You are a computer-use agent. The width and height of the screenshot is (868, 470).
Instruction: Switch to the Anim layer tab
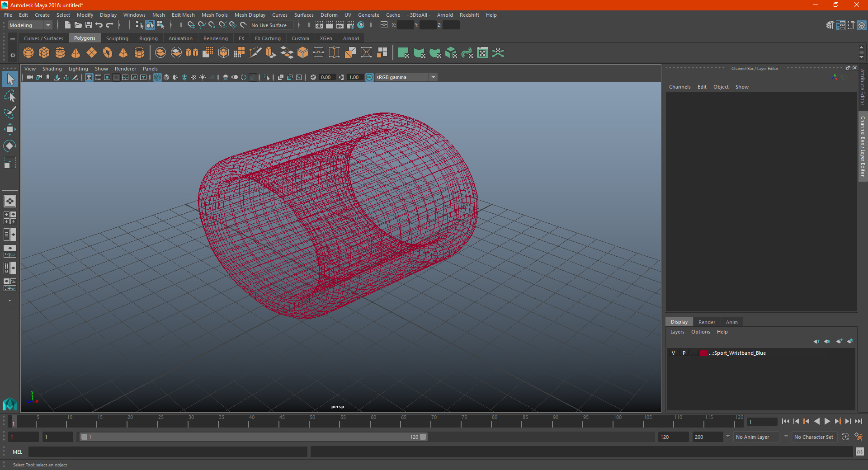coord(731,322)
